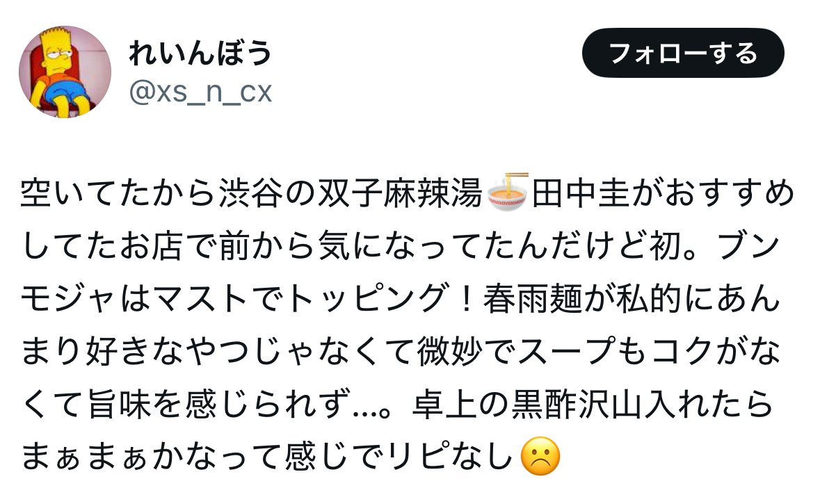This screenshot has height=504, width=820.
Task: Click the phrase まぁまぁかな in the last line
Action: [x=119, y=457]
